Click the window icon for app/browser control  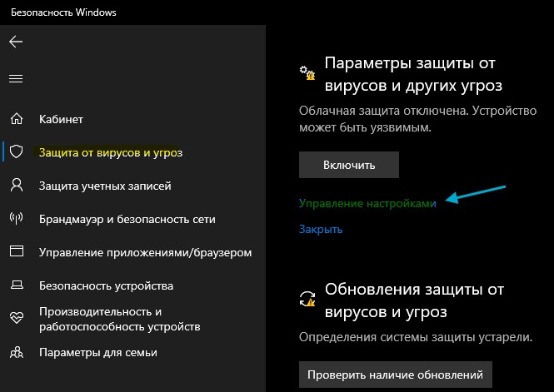click(17, 251)
